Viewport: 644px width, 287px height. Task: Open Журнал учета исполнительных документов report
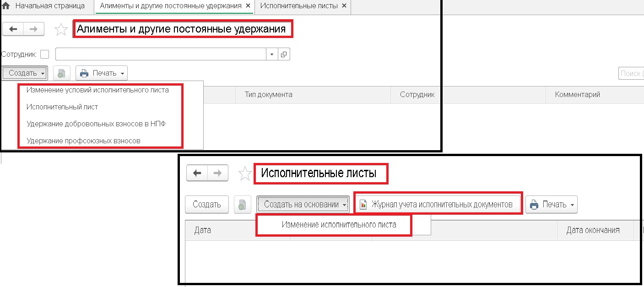pos(438,205)
